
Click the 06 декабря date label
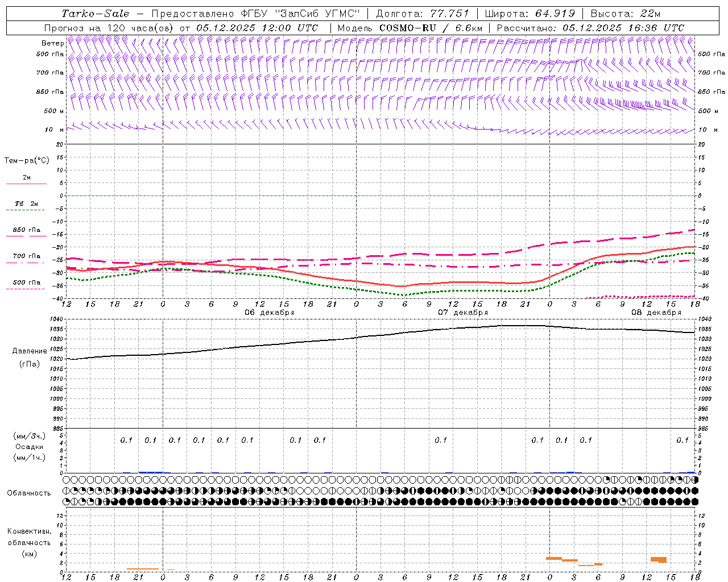point(270,313)
